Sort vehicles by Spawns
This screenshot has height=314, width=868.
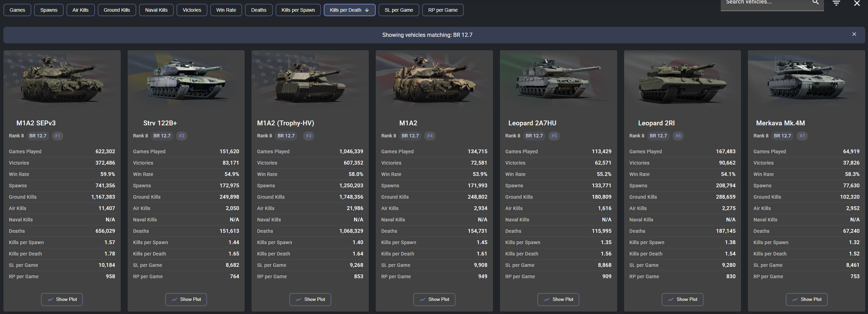[x=49, y=10]
